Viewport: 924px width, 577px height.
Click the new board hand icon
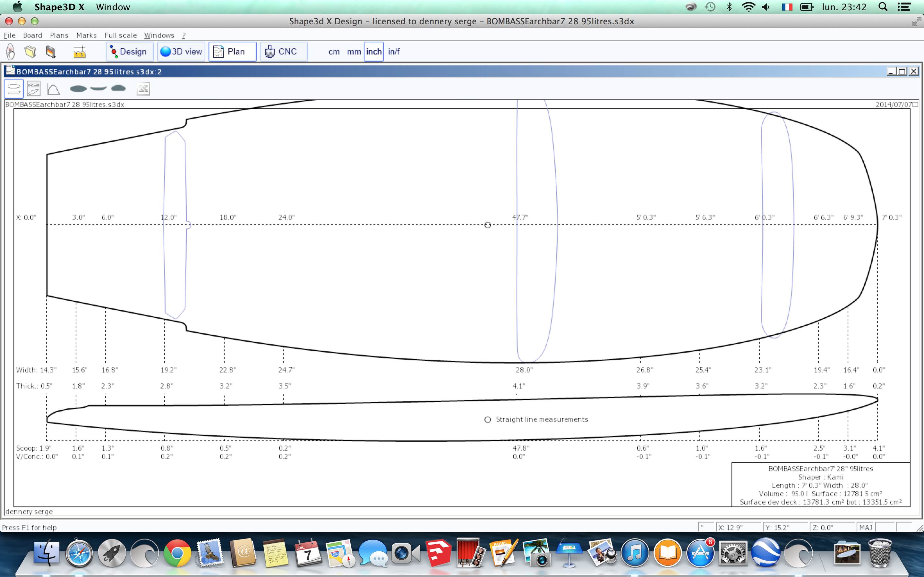(11, 52)
